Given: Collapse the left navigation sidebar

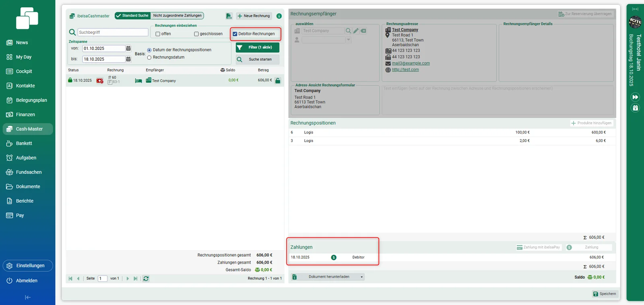Looking at the screenshot, I should (28, 297).
